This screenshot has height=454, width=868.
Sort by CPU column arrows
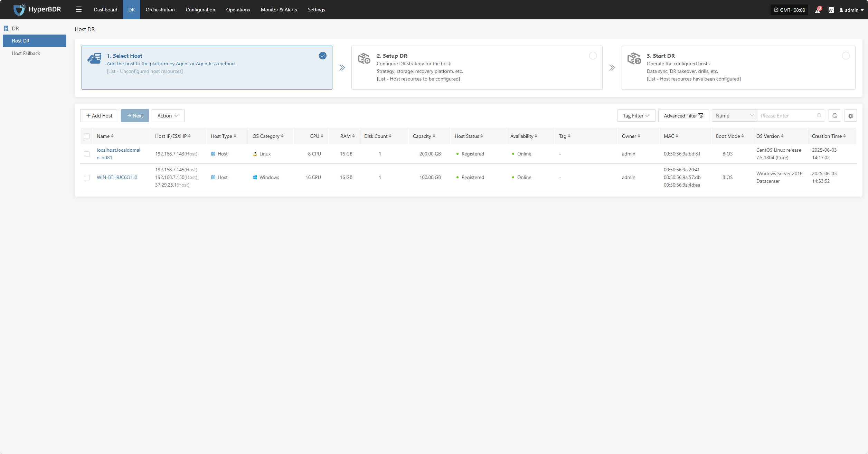[322, 136]
